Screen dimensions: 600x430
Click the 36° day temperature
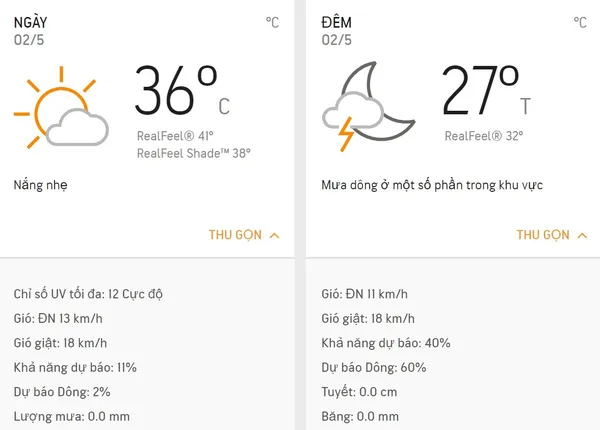click(182, 90)
